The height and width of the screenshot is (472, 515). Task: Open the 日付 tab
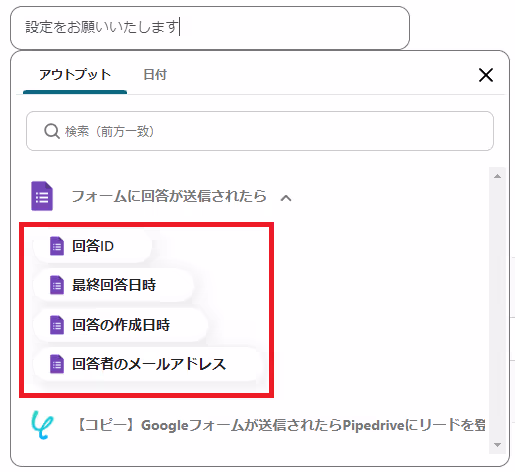click(x=155, y=75)
